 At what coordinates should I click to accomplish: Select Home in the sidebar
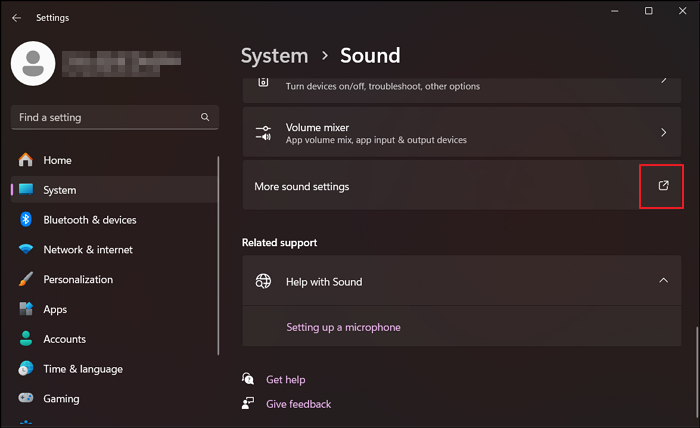click(x=57, y=160)
